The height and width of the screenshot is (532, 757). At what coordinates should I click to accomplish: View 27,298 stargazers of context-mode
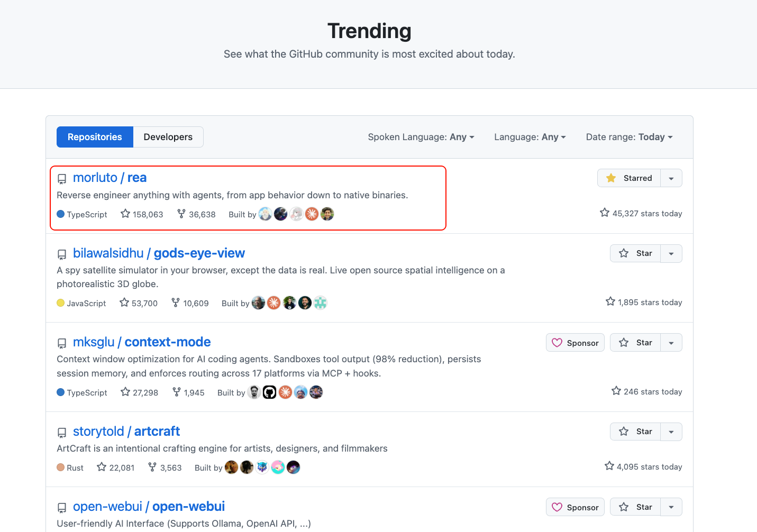[140, 392]
